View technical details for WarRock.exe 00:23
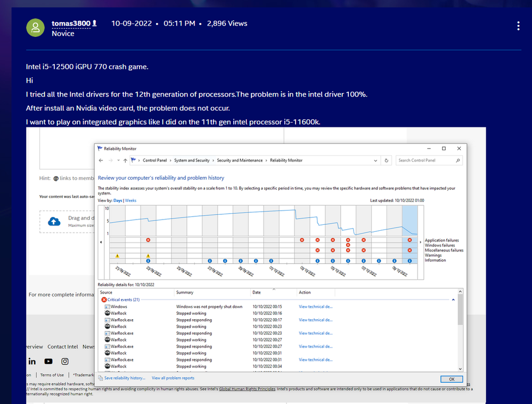 pos(316,333)
